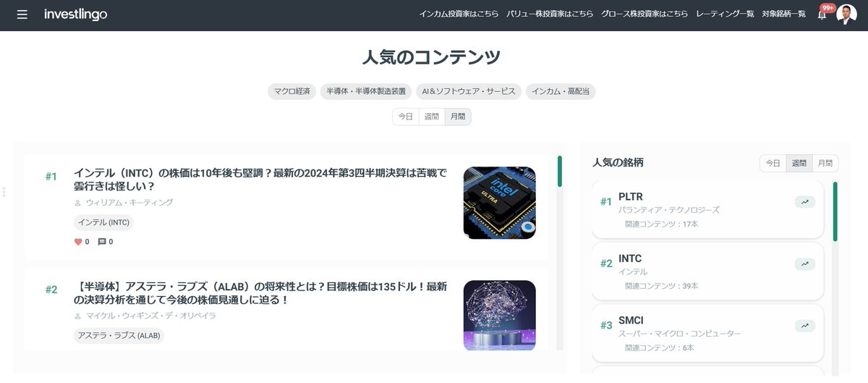Open the notification bell
868x383 pixels.
822,14
